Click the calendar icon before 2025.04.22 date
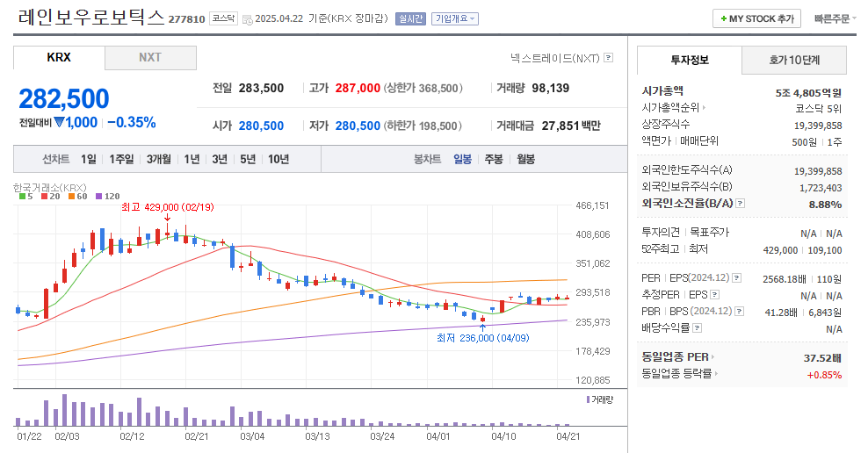Image resolution: width=868 pixels, height=453 pixels. click(x=248, y=18)
